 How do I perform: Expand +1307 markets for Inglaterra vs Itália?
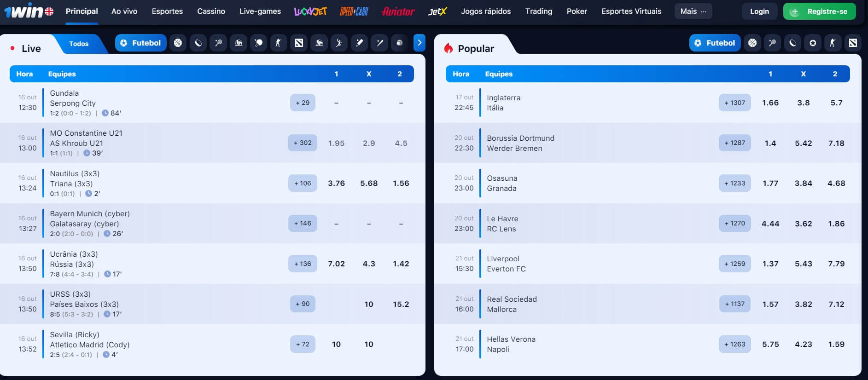(x=734, y=103)
